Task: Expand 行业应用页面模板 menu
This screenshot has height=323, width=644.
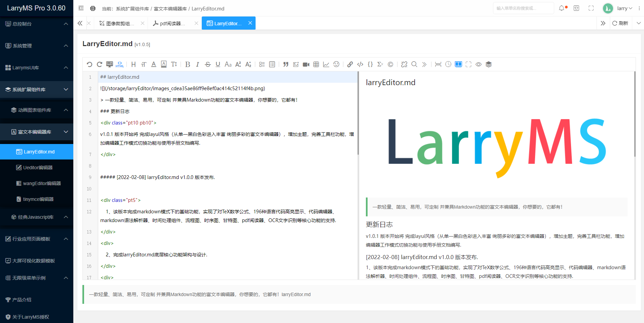Action: (x=37, y=239)
